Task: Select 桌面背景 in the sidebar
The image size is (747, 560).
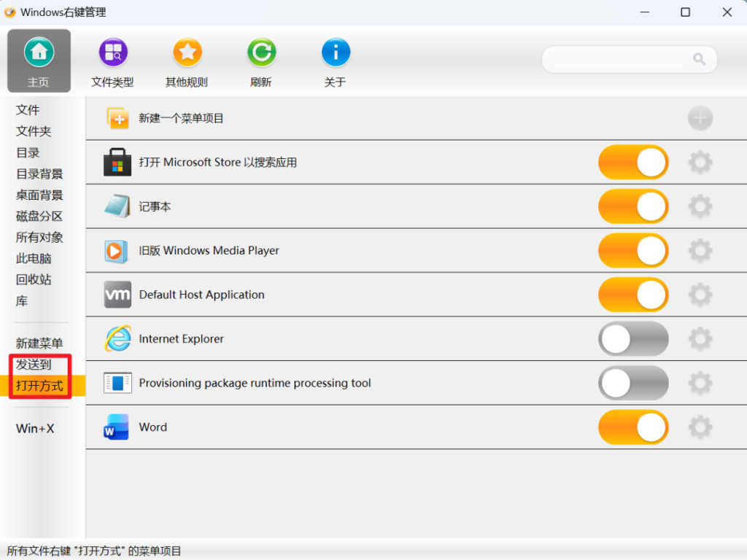Action: 39,195
